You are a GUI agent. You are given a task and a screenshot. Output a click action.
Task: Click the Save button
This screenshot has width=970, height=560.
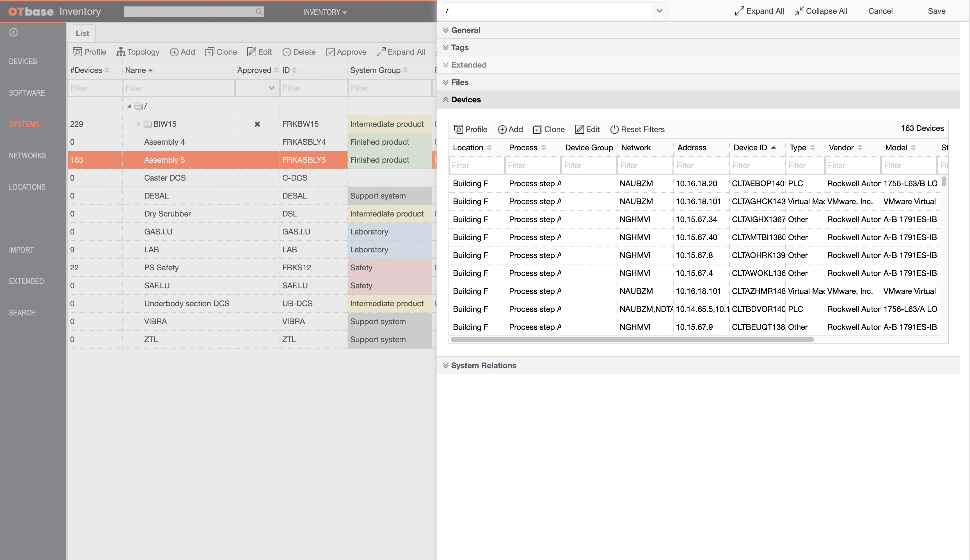[936, 11]
